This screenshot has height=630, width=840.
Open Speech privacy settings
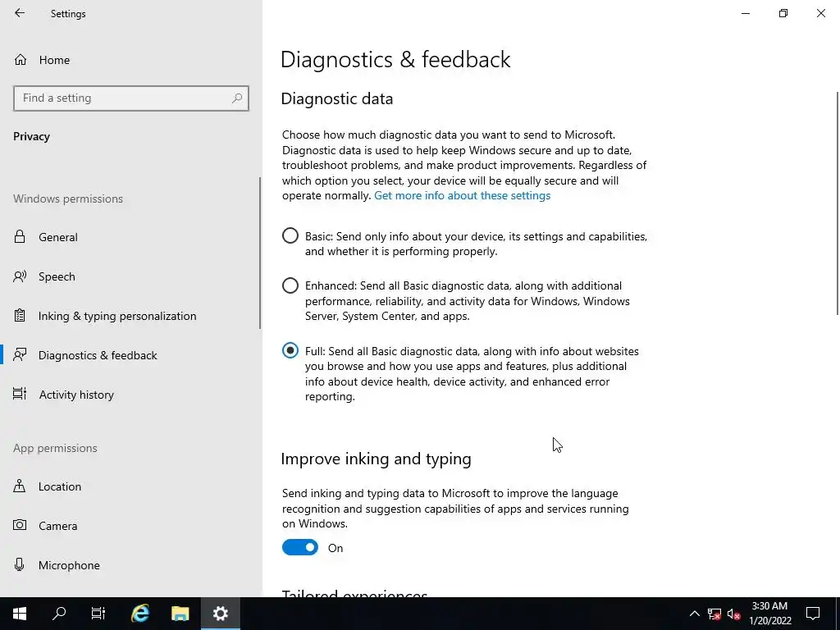130,276
